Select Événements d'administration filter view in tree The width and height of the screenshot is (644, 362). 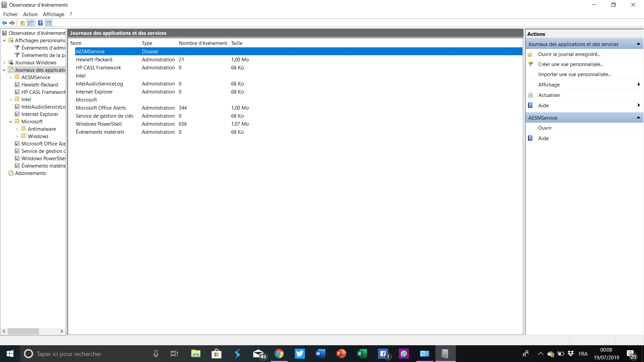[x=43, y=48]
